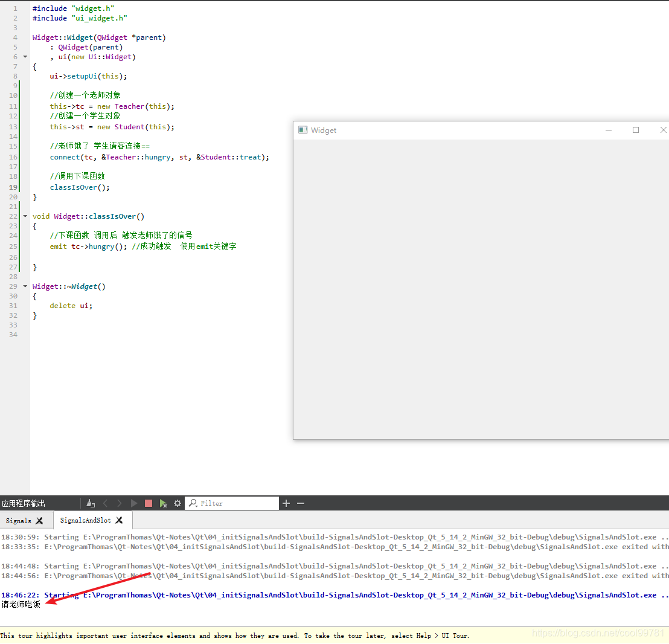This screenshot has width=669, height=644.
Task: Click the 18:30:59 Starting output line
Action: [334, 537]
